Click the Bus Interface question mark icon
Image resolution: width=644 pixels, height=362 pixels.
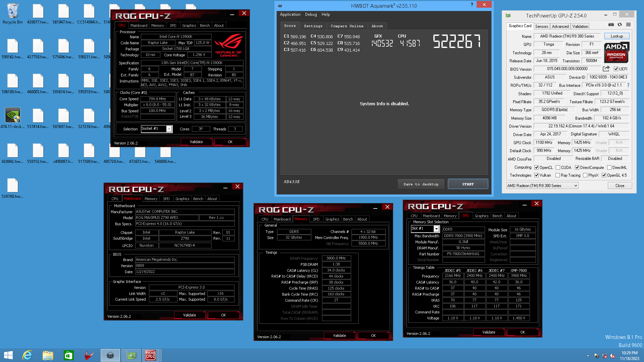[x=628, y=85]
